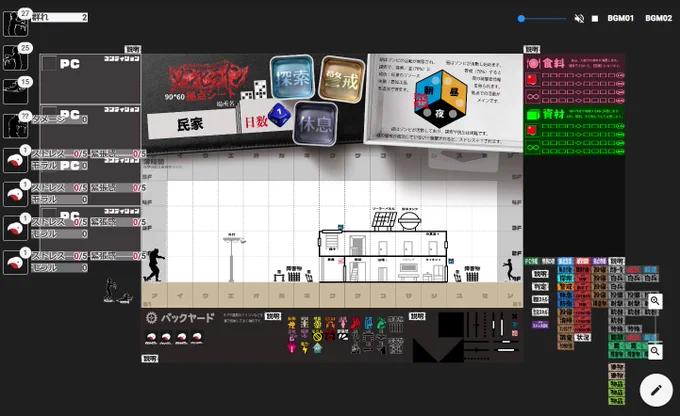680x416 pixels.
Task: Pick the yellow lightning status icon
Action: pyautogui.click(x=304, y=348)
